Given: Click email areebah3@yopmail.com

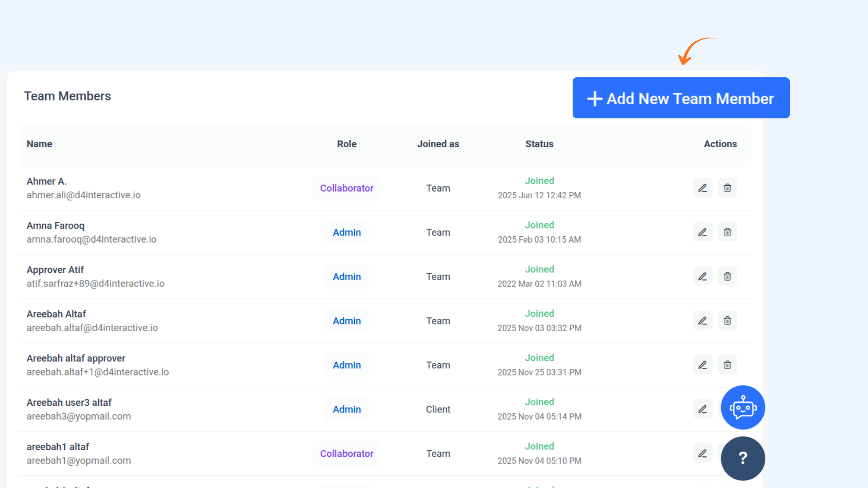Looking at the screenshot, I should 79,417.
